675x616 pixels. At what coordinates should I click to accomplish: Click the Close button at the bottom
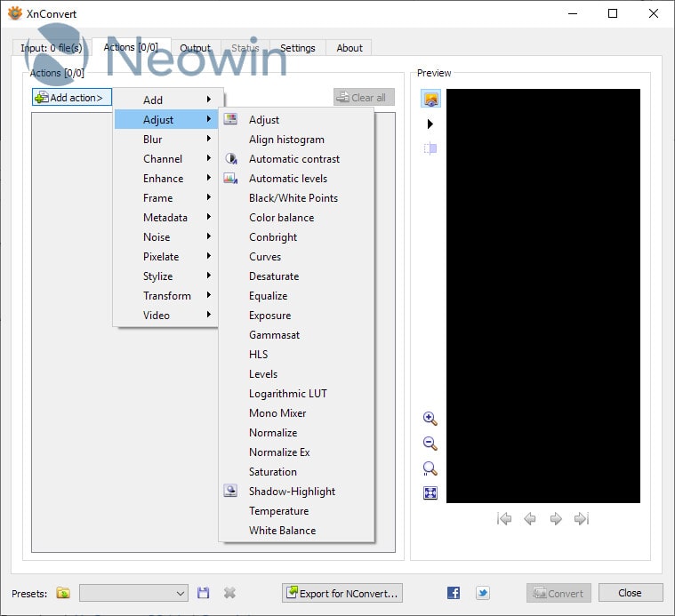click(631, 593)
